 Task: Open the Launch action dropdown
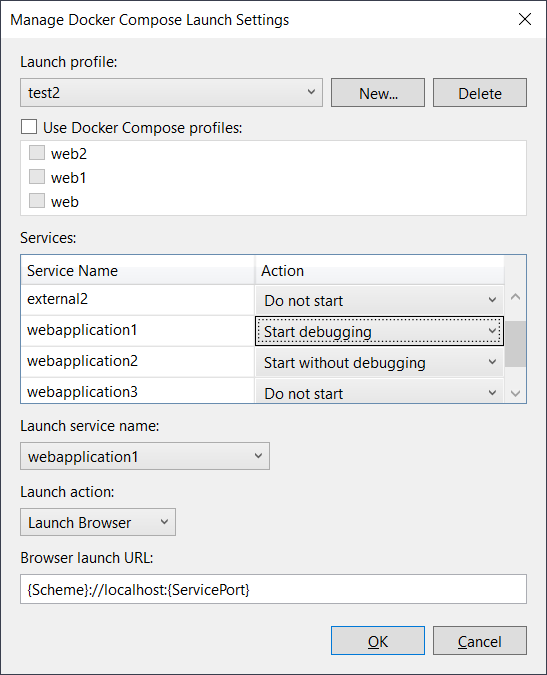coord(98,522)
